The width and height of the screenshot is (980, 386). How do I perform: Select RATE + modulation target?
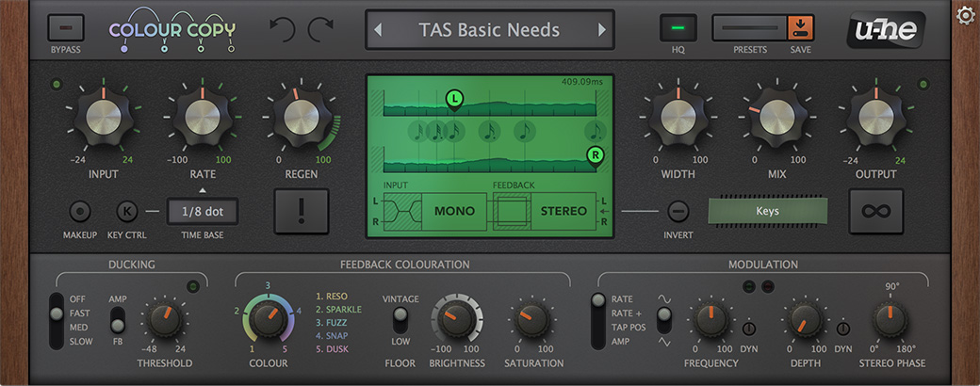[627, 313]
